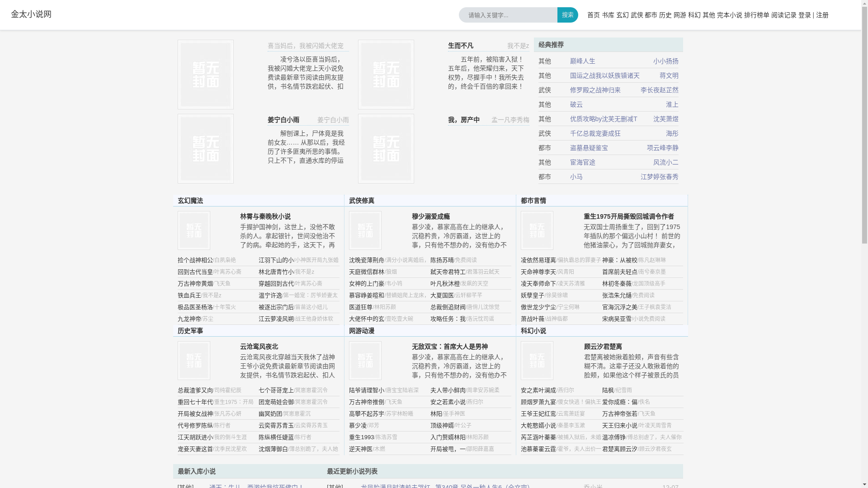
Task: Go to the 排行榜单 rankings page
Action: click(x=756, y=15)
